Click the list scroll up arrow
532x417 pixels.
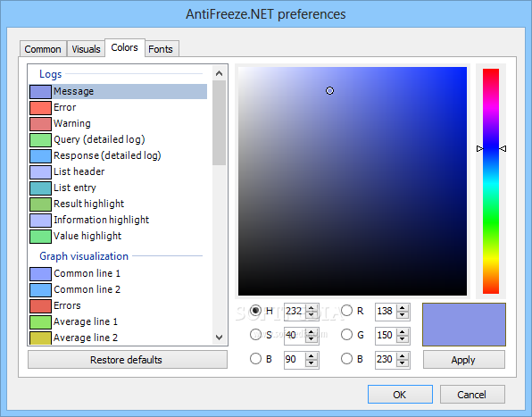pos(220,73)
